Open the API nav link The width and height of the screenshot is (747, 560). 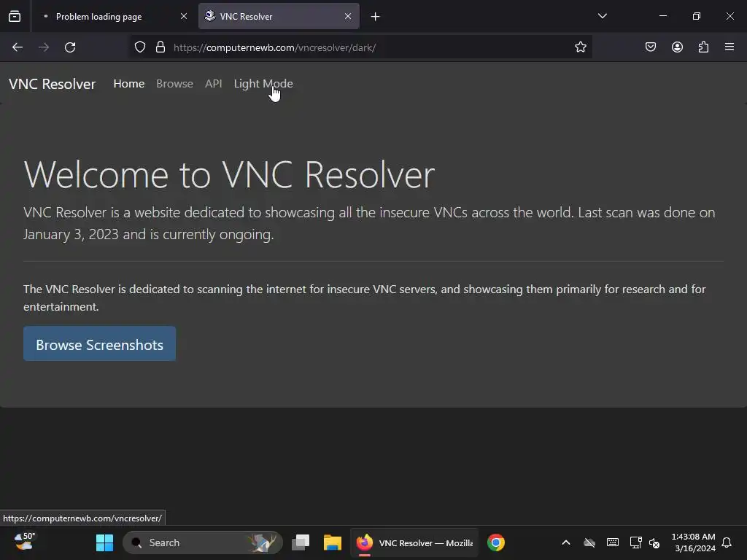pyautogui.click(x=214, y=84)
